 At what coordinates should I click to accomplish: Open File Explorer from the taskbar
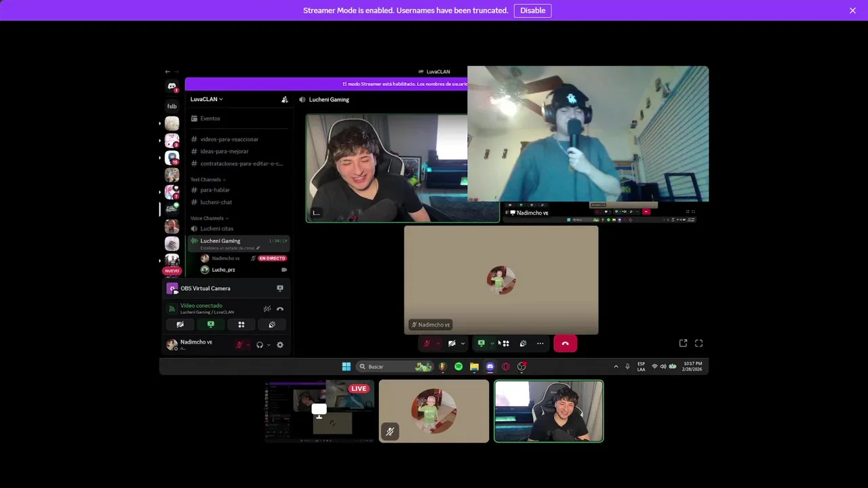474,367
